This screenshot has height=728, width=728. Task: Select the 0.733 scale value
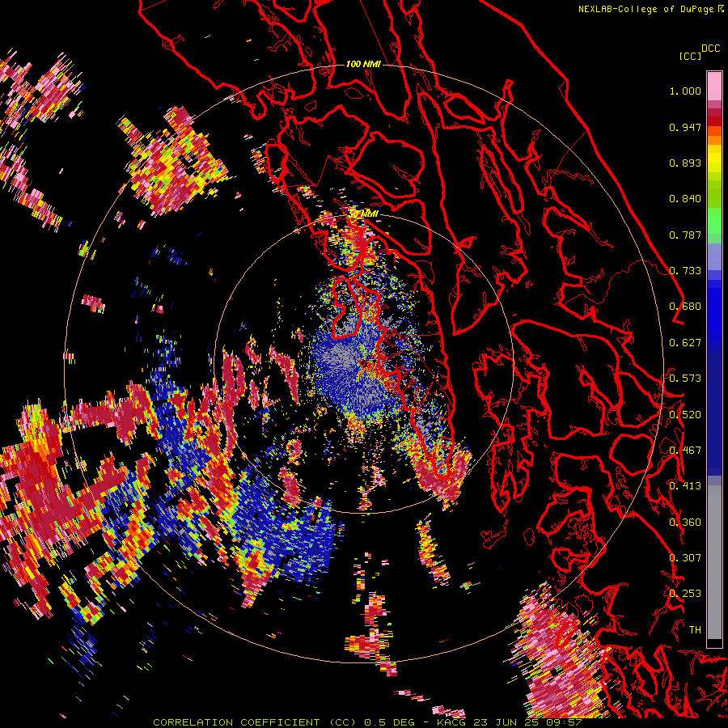(x=685, y=271)
